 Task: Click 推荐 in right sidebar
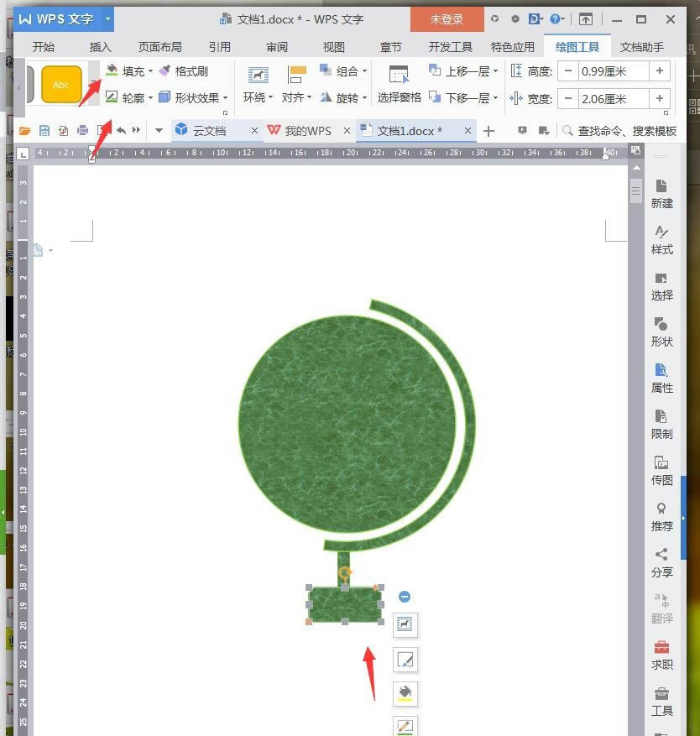click(661, 517)
